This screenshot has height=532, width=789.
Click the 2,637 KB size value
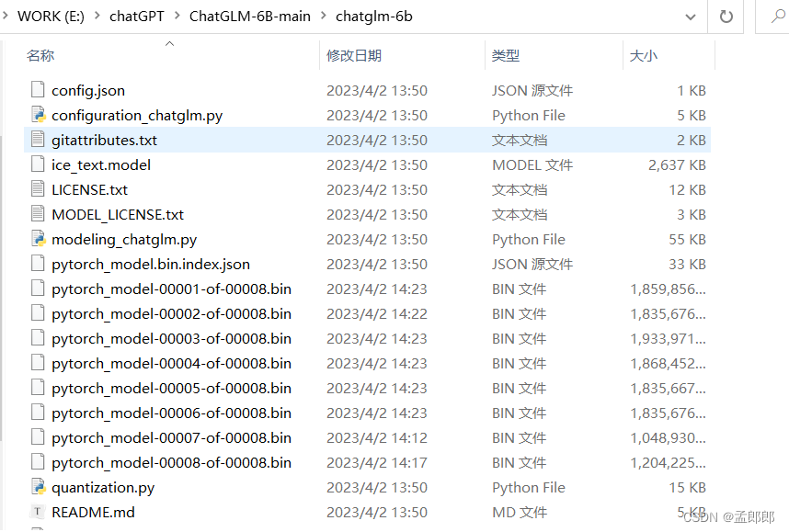click(677, 165)
